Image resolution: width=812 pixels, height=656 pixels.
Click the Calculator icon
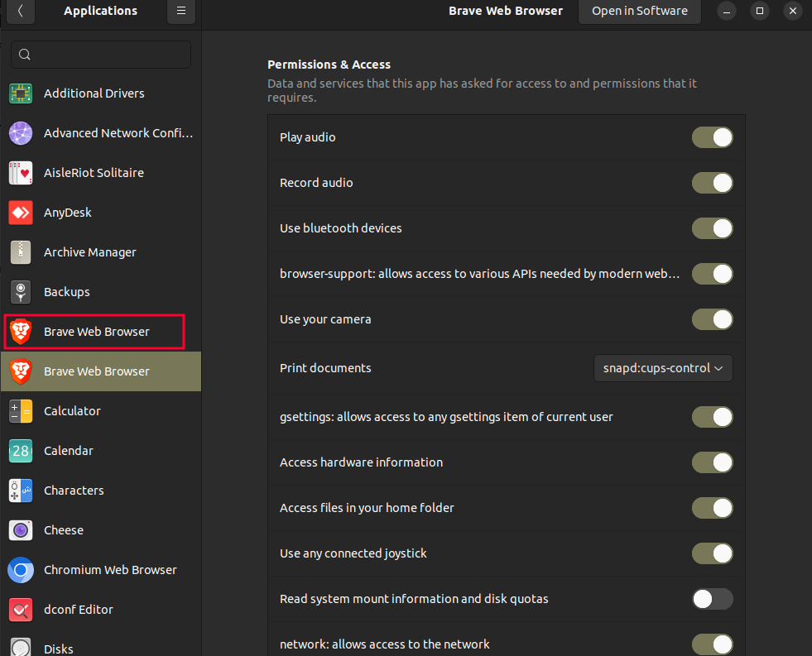pos(21,411)
